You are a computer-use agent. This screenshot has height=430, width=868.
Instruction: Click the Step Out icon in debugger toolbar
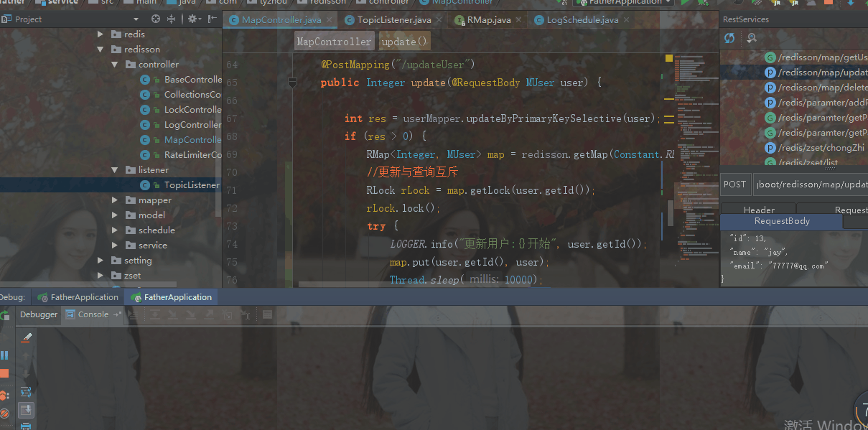click(209, 314)
